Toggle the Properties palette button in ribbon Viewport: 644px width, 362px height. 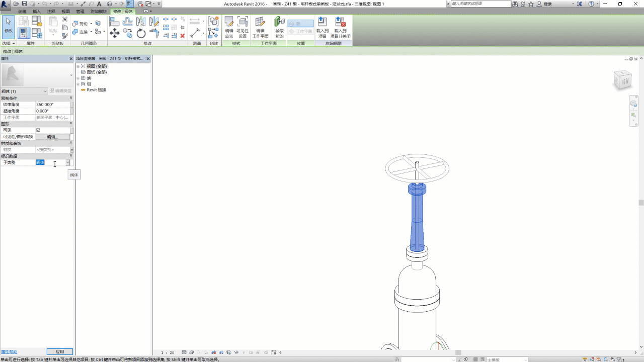[x=23, y=33]
